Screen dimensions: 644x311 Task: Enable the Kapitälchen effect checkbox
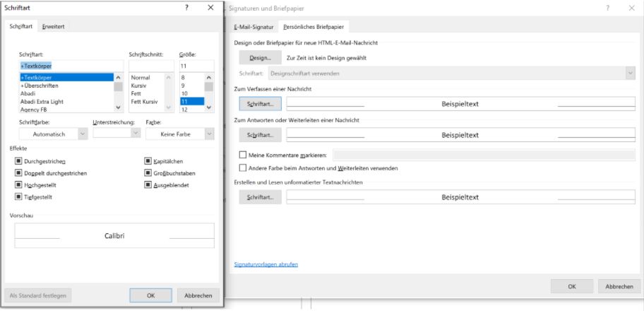(148, 161)
